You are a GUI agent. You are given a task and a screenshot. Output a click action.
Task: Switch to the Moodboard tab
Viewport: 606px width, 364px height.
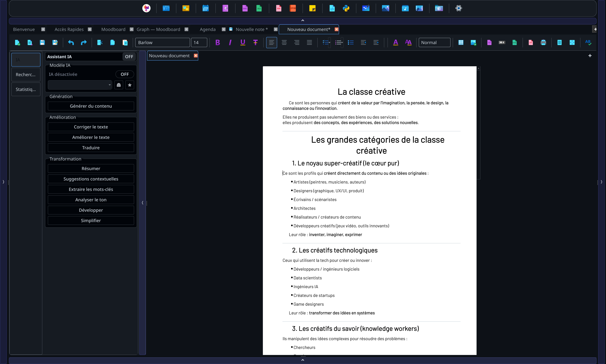click(x=113, y=29)
